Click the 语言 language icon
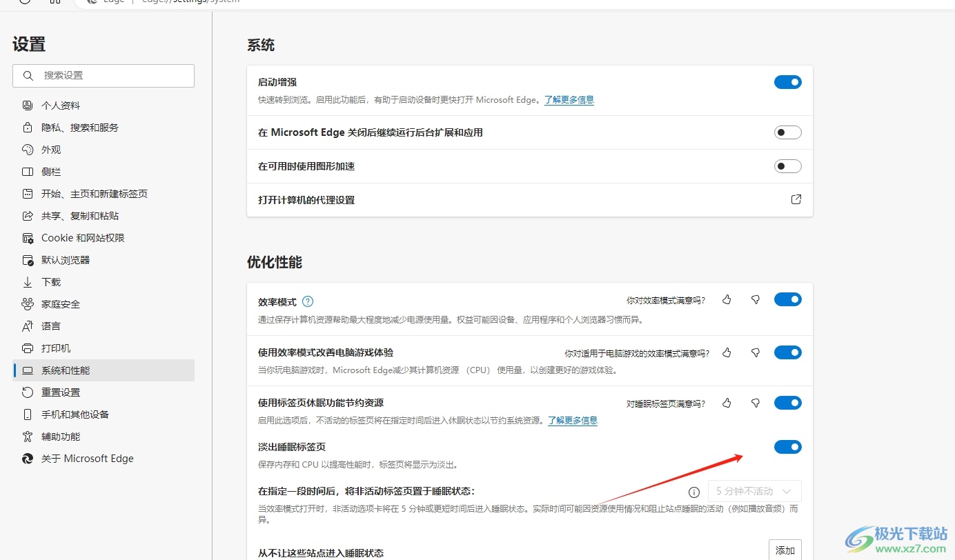 point(28,326)
